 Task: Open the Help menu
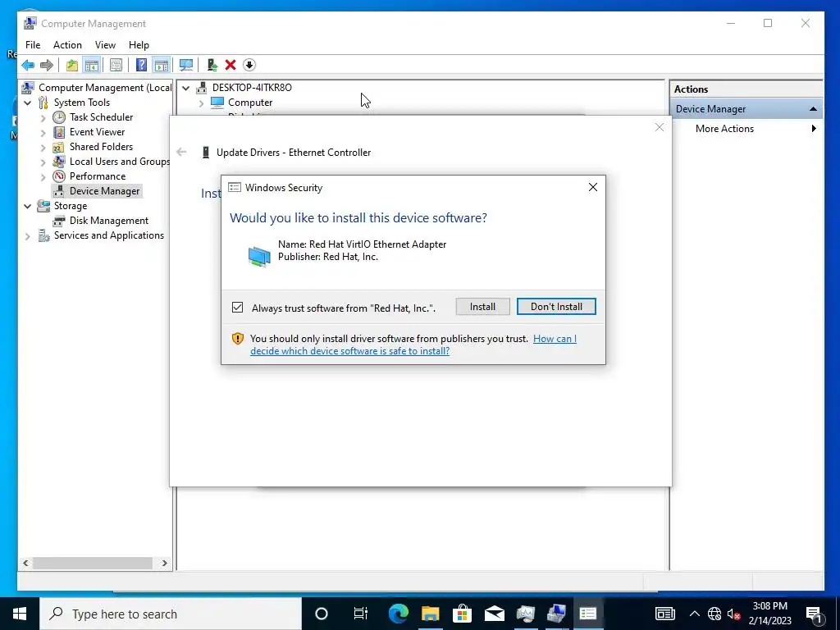click(139, 45)
